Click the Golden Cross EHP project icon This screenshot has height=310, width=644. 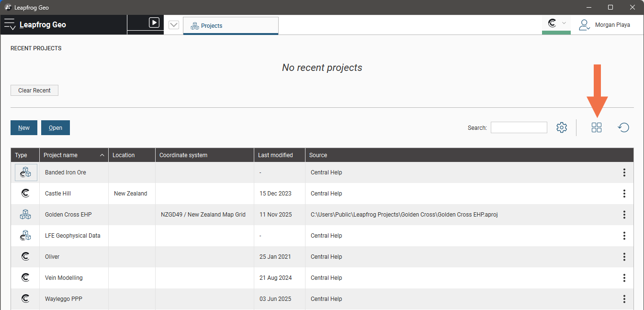pos(26,215)
